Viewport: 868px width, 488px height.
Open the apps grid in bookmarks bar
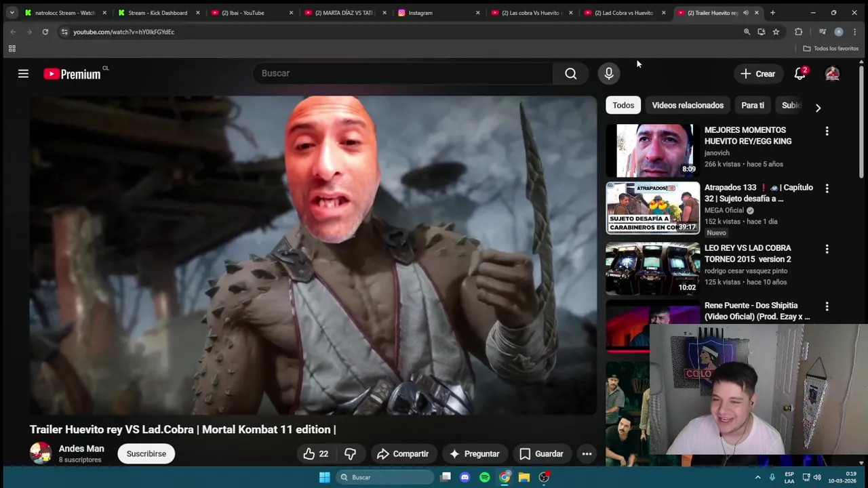tap(12, 49)
